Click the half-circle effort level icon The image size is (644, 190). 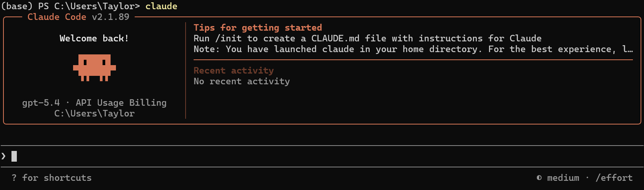pos(539,178)
